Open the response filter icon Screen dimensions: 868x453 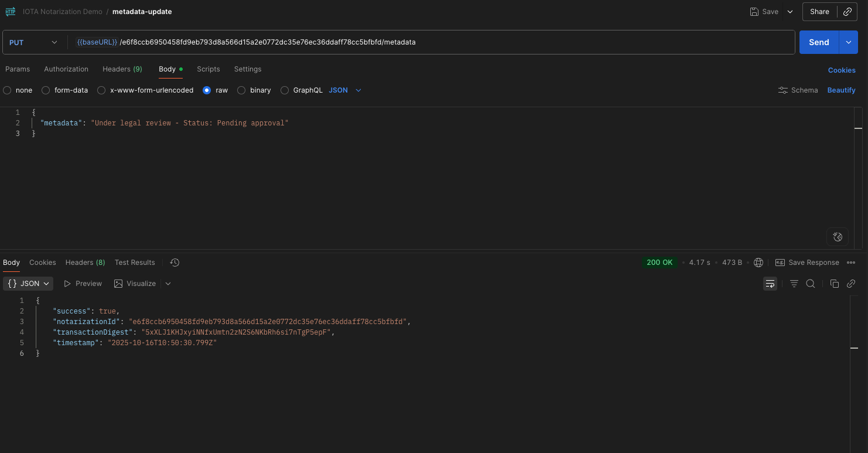(x=794, y=284)
